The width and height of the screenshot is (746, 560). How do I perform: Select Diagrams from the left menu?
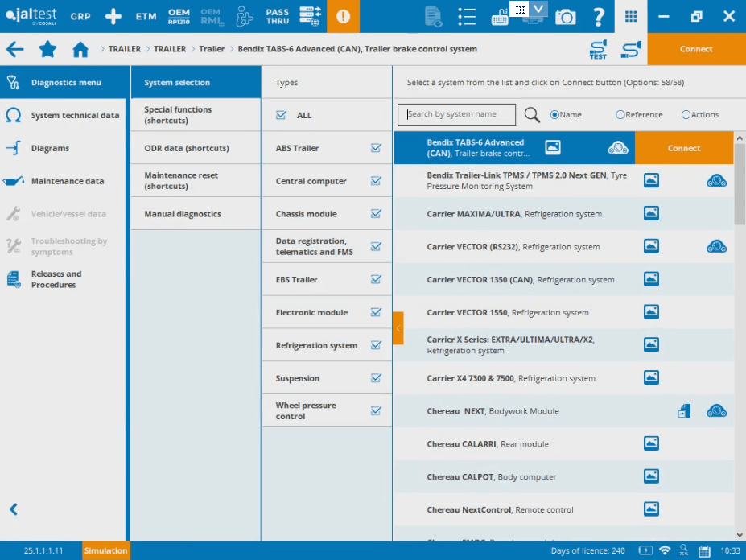point(50,148)
